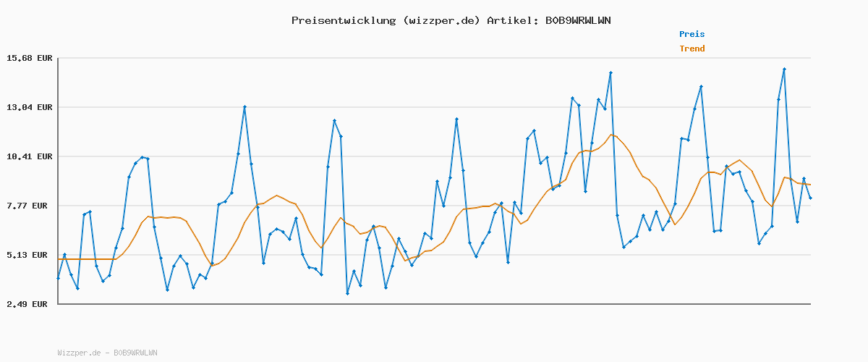Click the 7.77 EUR axis label

[30, 206]
